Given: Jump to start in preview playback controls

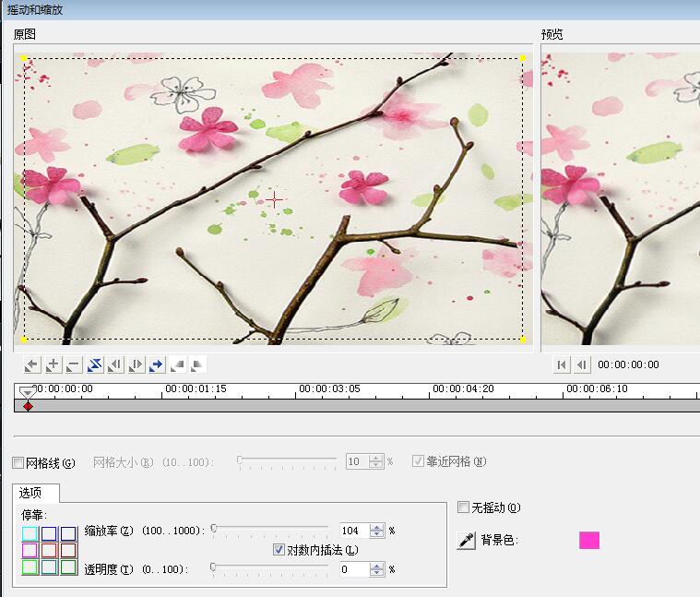Looking at the screenshot, I should point(562,364).
